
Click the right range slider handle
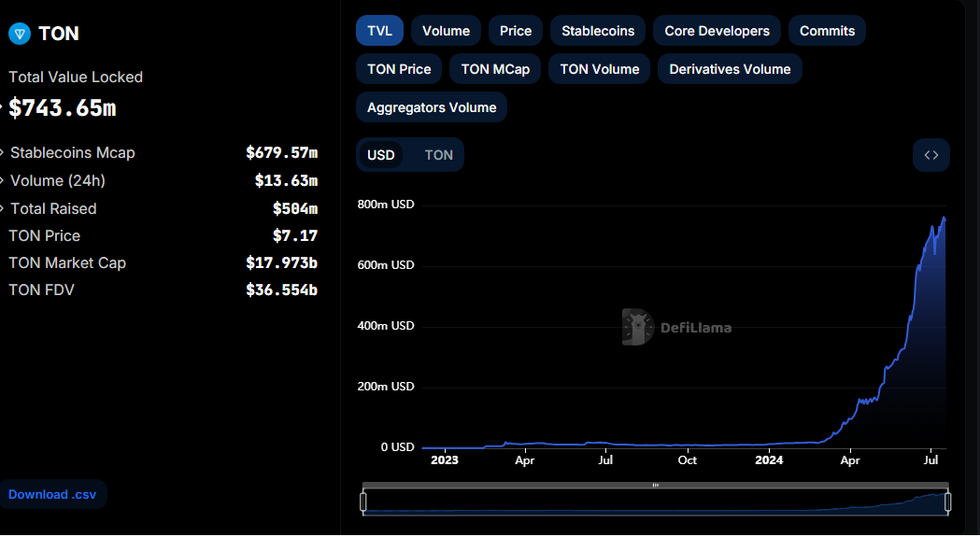[948, 502]
